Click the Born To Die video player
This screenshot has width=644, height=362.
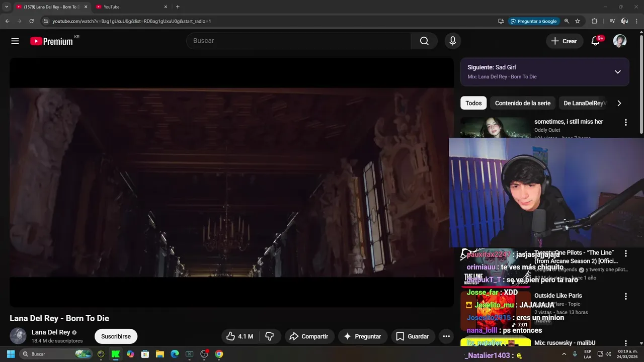tap(231, 182)
